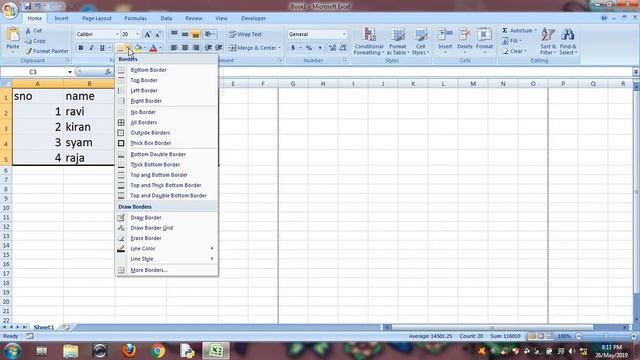Toggle Align Text Right
The width and height of the screenshot is (640, 360).
[x=196, y=48]
